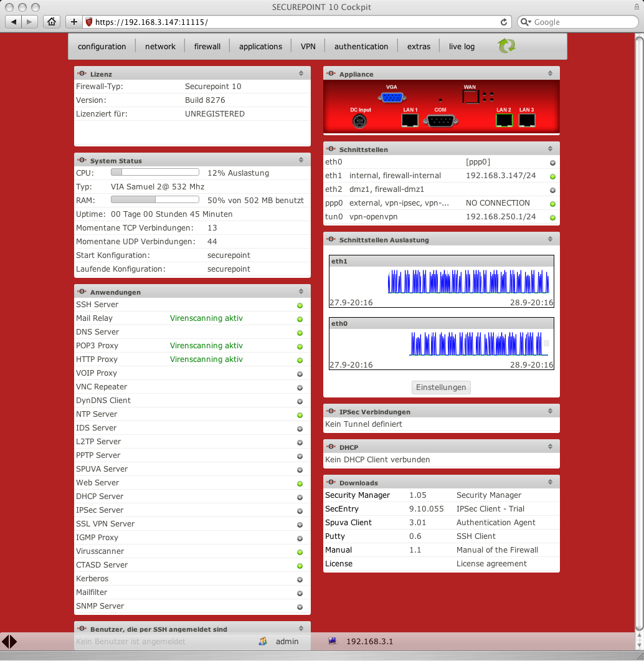The image size is (644, 661).
Task: Open Virenscanning aktiv link for Mail Relay
Action: (206, 318)
